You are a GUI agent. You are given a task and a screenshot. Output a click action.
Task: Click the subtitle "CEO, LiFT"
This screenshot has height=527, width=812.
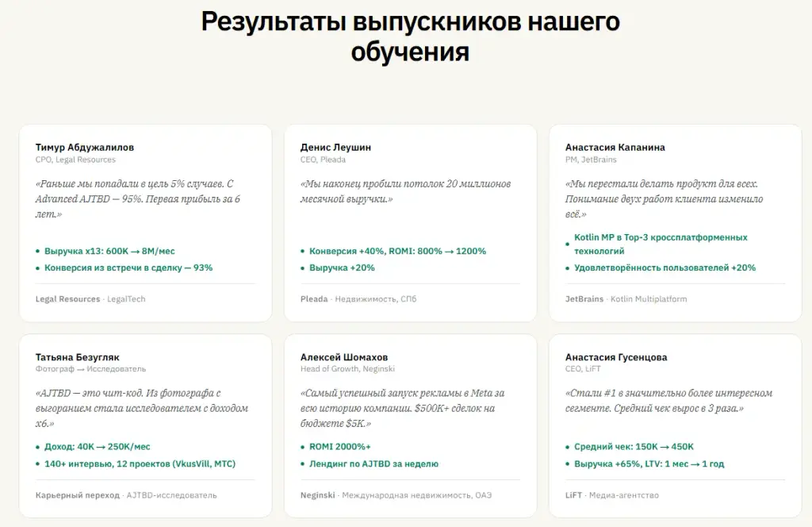coord(583,369)
